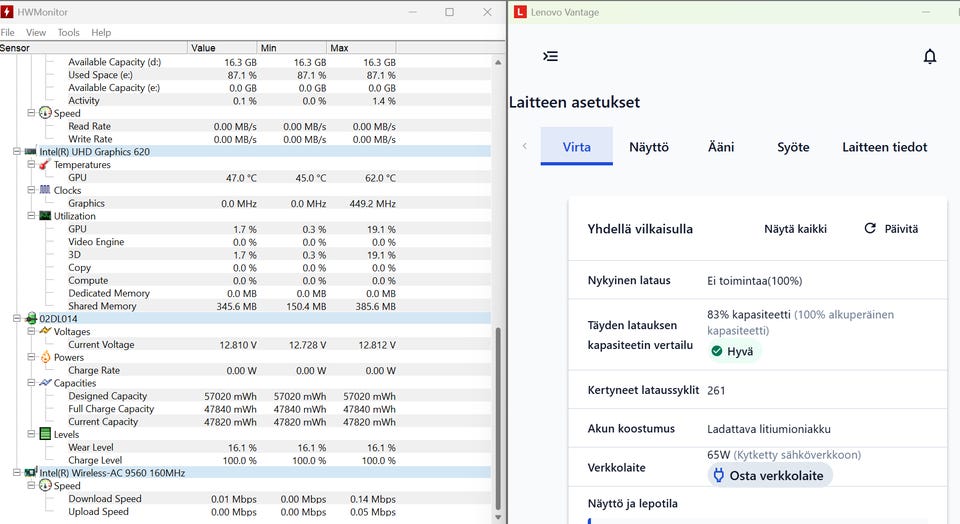
Task: Collapse the Intel(R) UHD Graphics 620 node
Action: point(17,151)
